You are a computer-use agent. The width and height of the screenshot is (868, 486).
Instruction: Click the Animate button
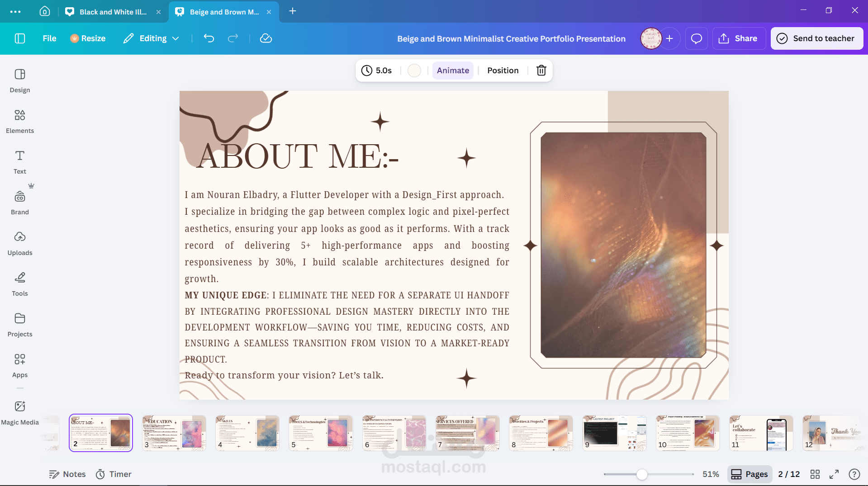point(453,71)
